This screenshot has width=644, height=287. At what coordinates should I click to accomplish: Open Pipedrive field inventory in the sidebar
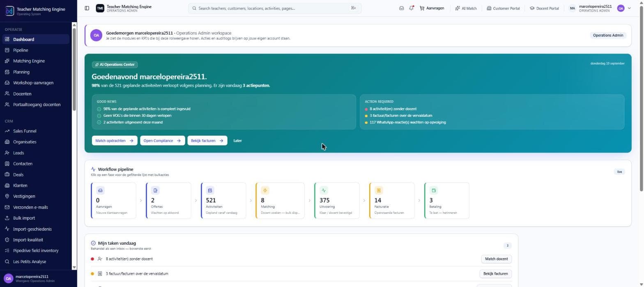[36, 250]
